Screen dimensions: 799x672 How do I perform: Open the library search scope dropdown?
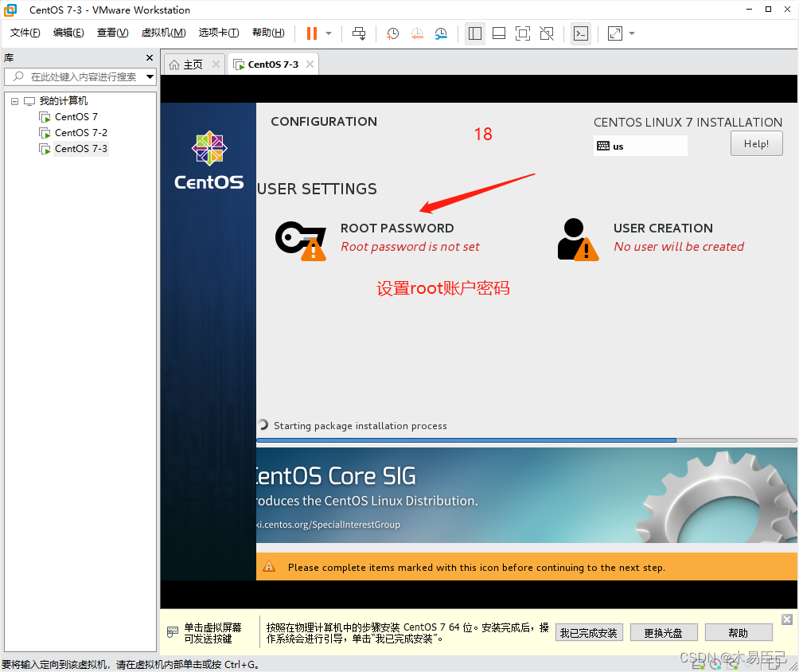click(150, 76)
